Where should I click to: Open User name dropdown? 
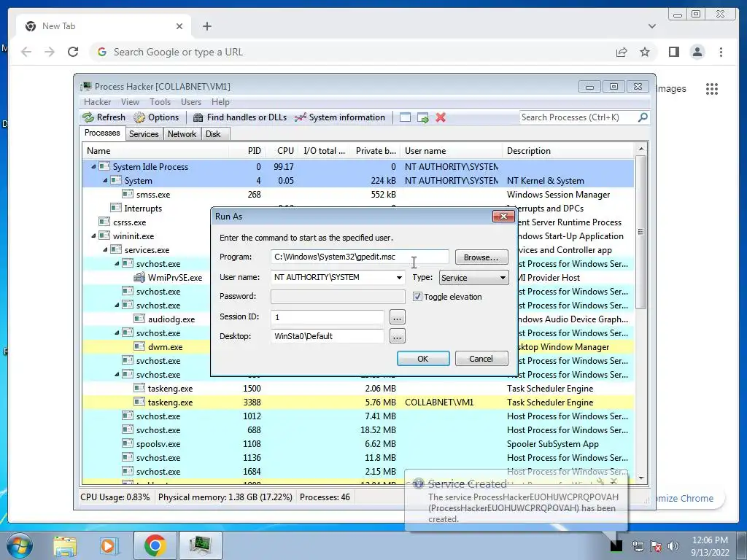(x=399, y=277)
